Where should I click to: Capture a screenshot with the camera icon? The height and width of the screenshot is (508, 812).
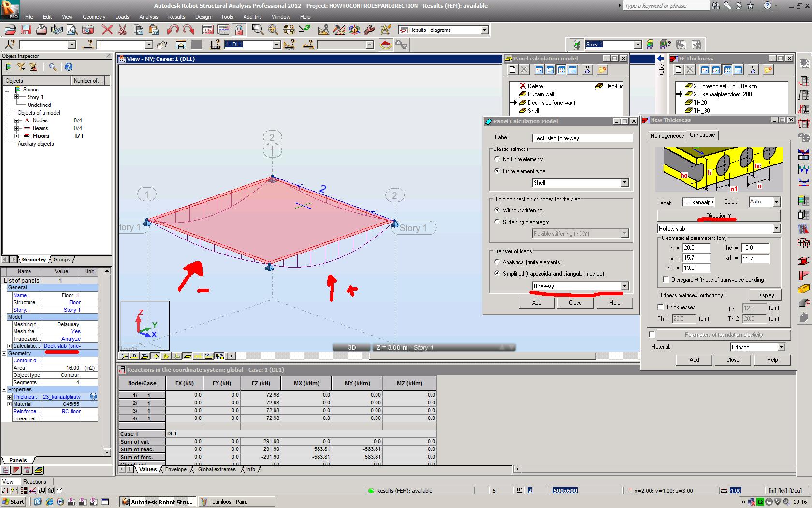coord(87,30)
